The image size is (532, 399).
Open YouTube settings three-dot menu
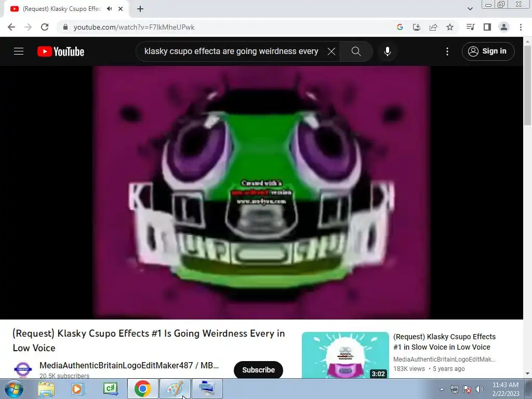(x=447, y=51)
